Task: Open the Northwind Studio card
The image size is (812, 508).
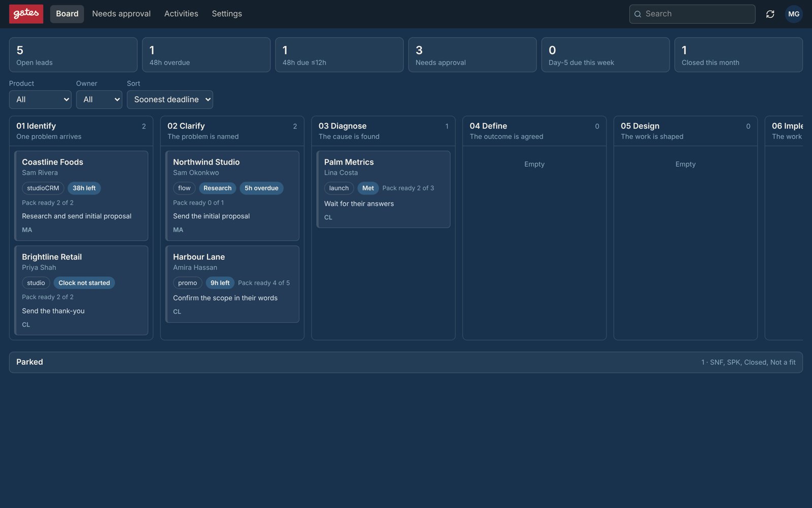Action: click(232, 196)
